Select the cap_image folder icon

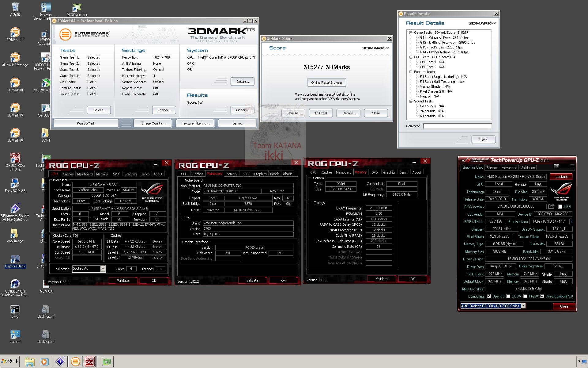click(x=15, y=236)
